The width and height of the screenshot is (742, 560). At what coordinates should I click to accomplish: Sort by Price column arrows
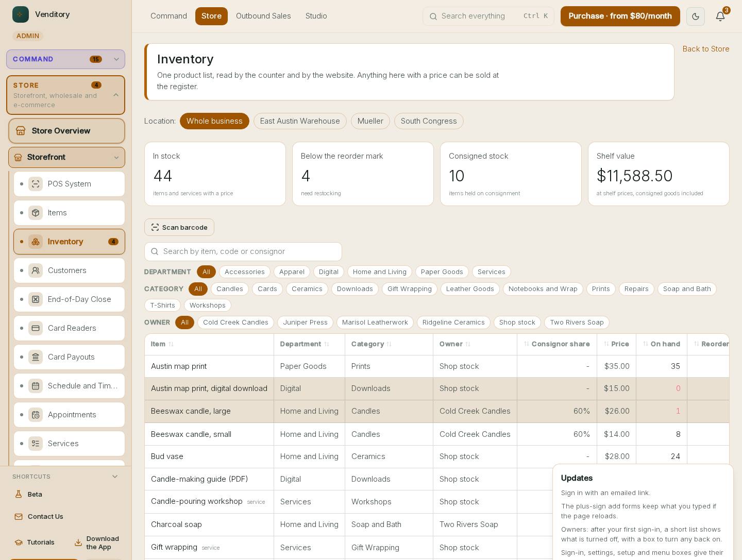point(606,344)
